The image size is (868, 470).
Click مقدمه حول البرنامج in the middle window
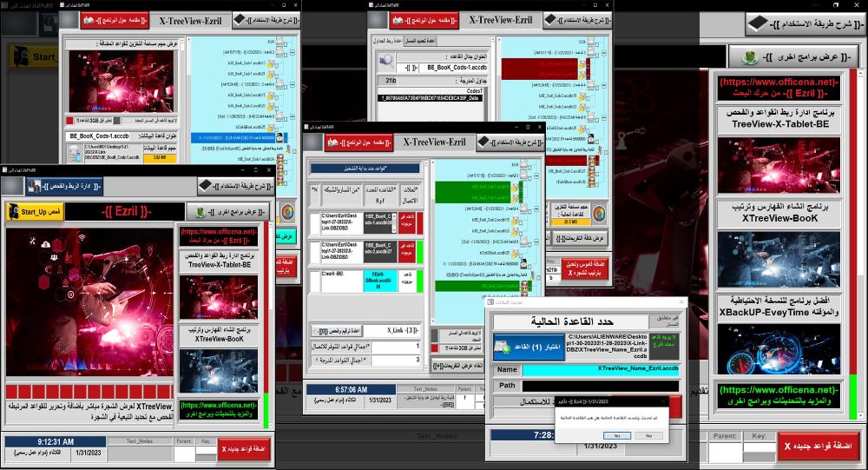pyautogui.click(x=358, y=142)
